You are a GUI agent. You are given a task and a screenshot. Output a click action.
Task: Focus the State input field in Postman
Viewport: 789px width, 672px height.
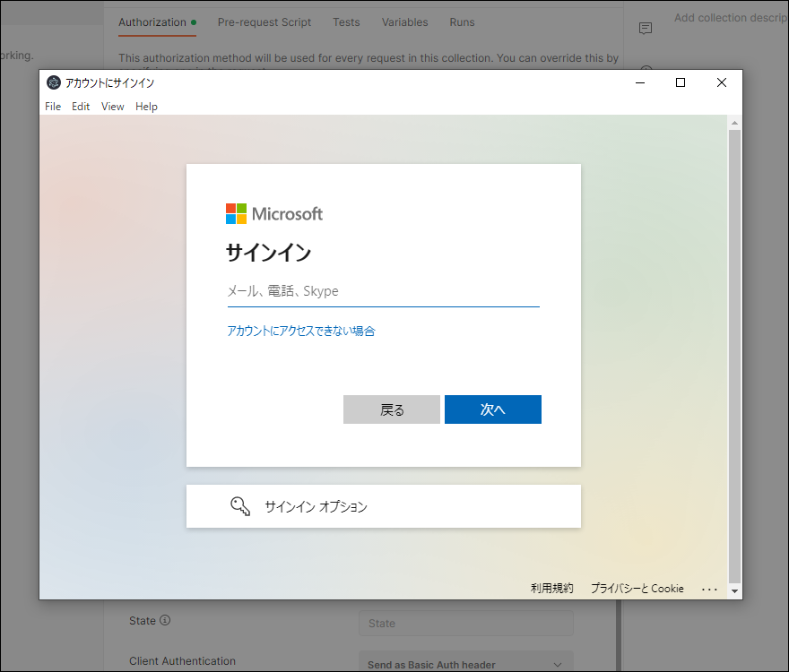466,624
